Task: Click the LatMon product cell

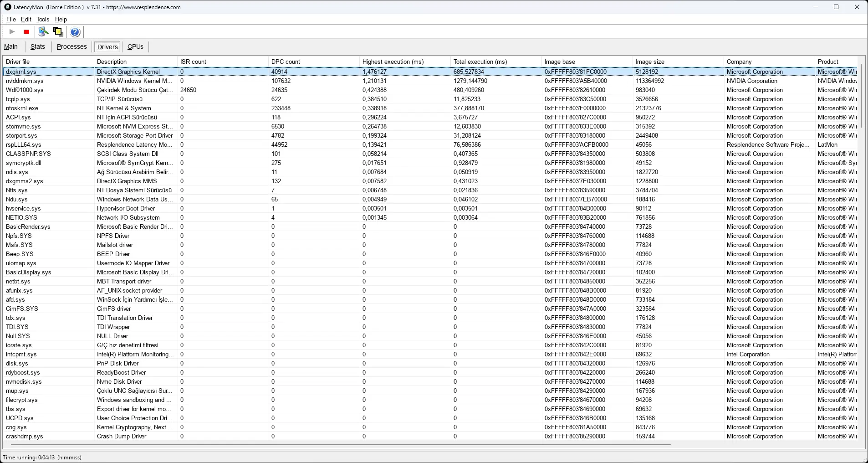Action: point(827,144)
